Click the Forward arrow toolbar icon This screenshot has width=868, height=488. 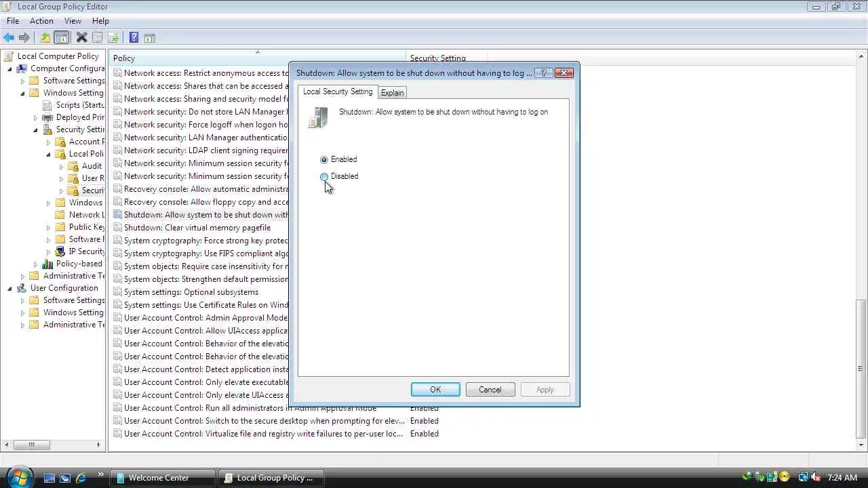click(24, 38)
